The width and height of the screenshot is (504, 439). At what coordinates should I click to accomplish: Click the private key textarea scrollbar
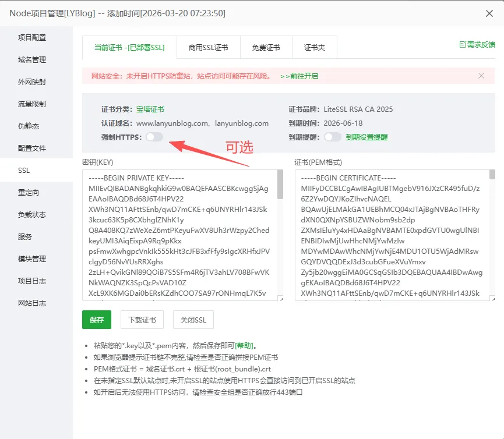click(280, 186)
